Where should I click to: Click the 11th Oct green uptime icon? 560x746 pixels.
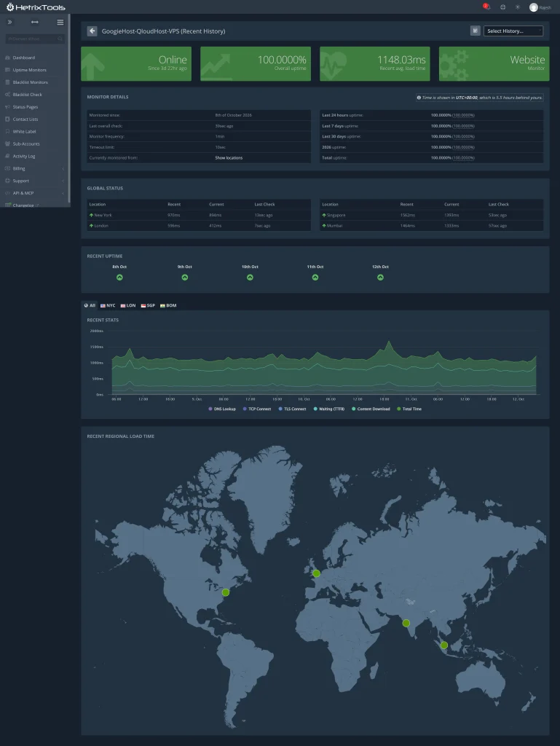[315, 278]
